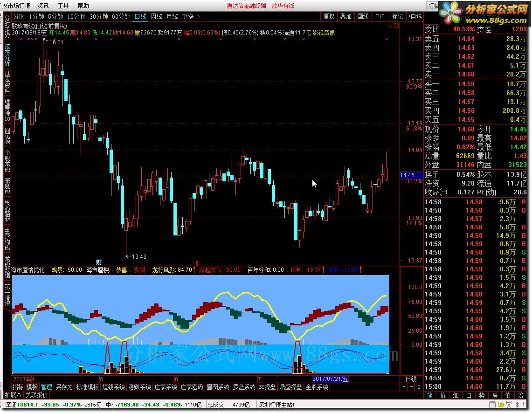
Task: Open the 筹 chip distribution tab
Action: tap(521, 395)
